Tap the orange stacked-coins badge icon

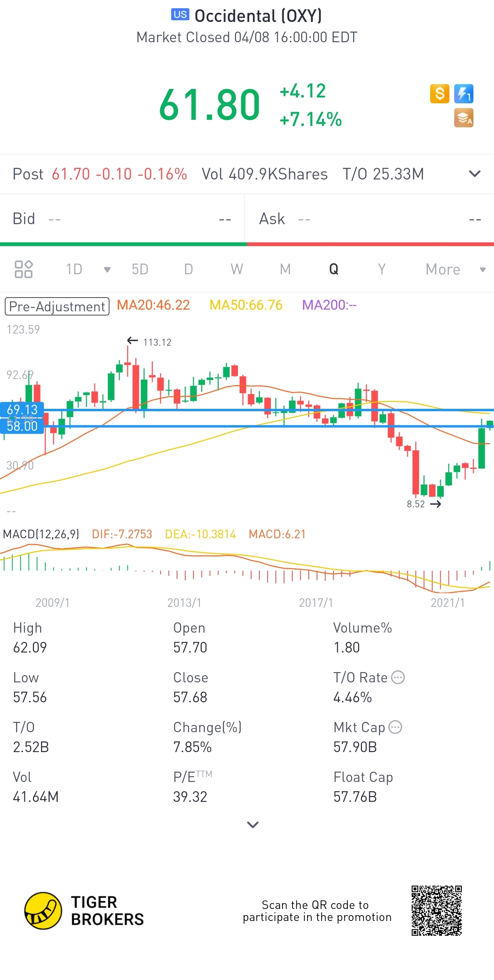463,118
